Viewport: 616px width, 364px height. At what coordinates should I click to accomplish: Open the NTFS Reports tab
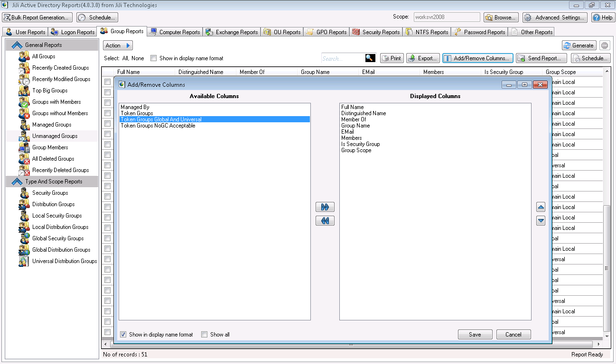[x=427, y=32]
